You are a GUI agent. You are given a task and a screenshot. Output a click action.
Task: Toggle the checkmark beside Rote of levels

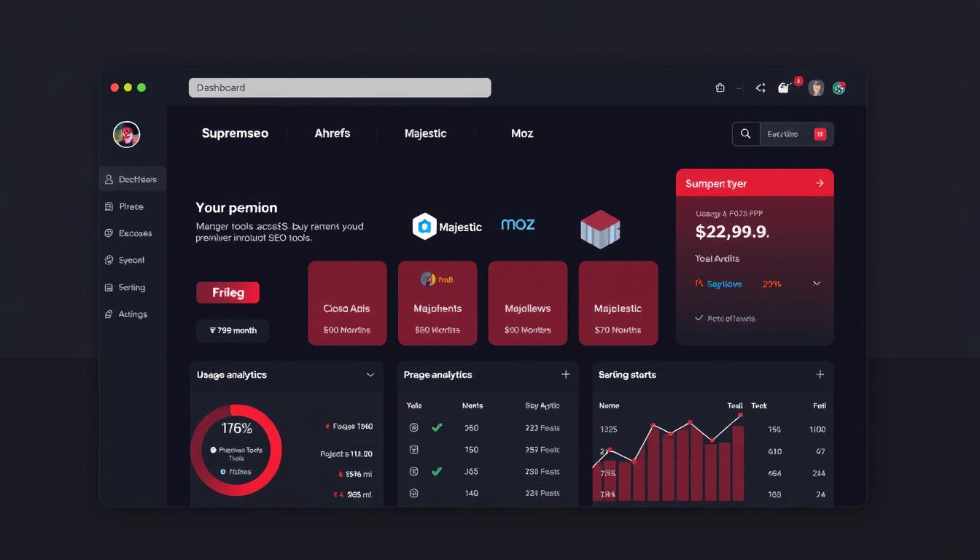[699, 318]
